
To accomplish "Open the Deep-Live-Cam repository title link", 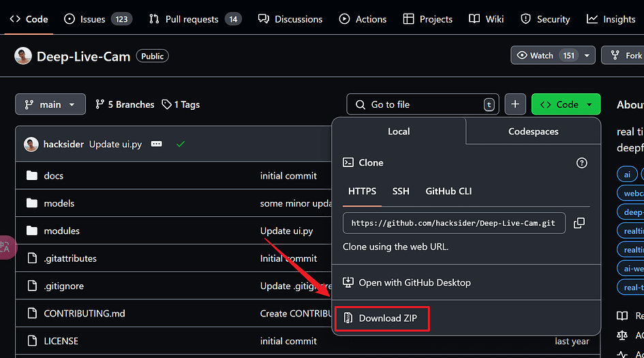I will point(83,57).
